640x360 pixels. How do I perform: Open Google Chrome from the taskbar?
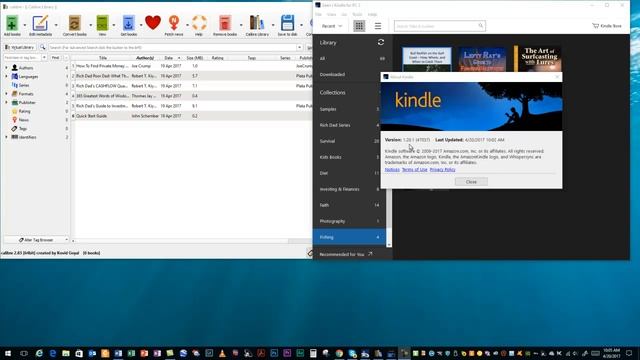coord(339,353)
